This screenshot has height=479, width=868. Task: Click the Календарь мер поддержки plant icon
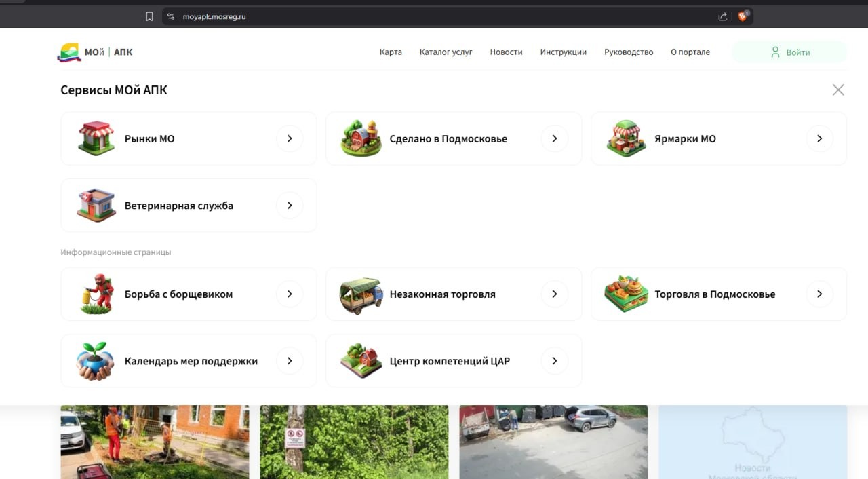pos(96,361)
